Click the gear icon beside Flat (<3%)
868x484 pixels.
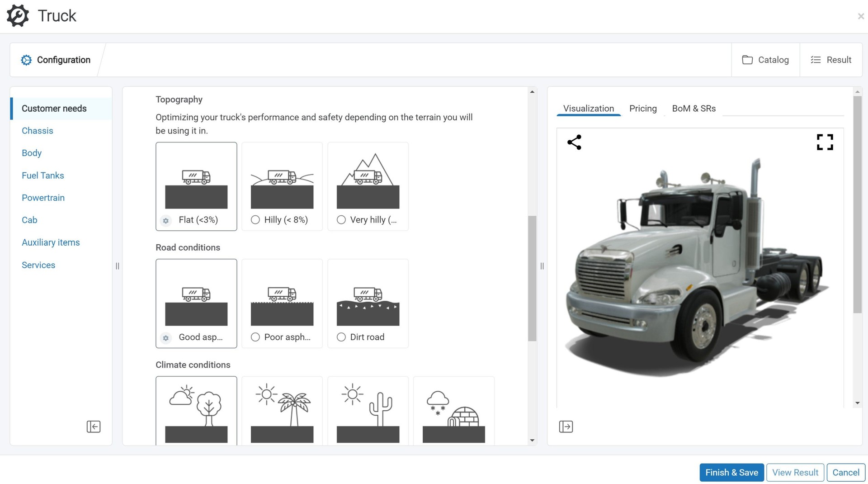166,221
